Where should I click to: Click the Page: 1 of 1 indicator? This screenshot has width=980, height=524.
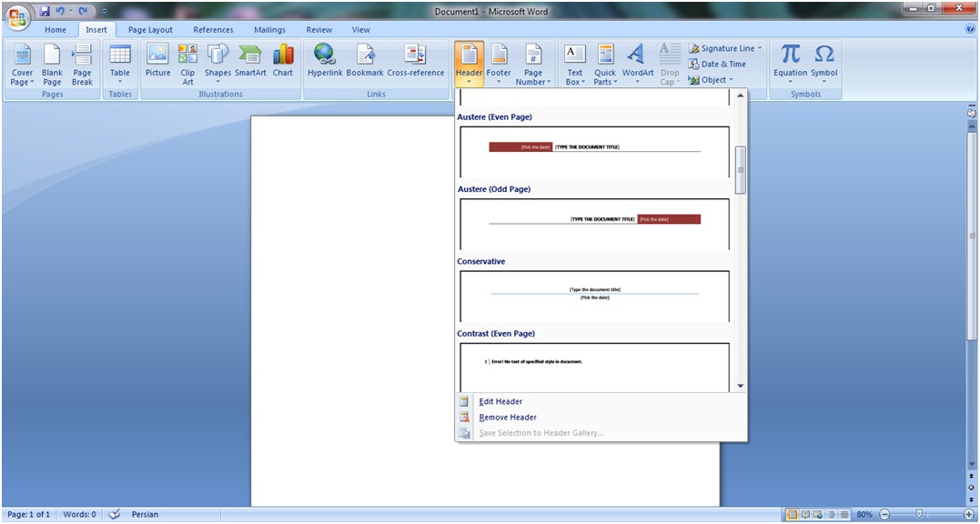coord(29,515)
